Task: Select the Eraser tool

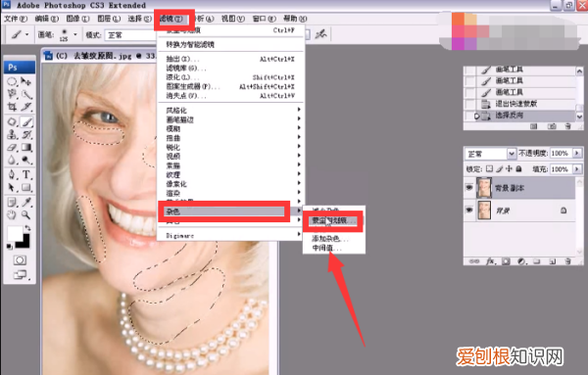Action: (x=12, y=147)
